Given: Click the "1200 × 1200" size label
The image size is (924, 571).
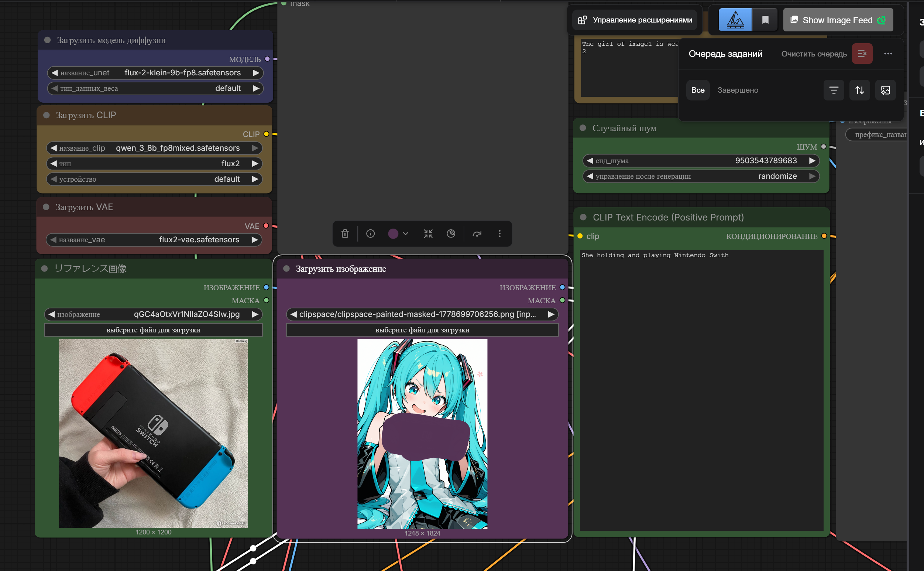Looking at the screenshot, I should tap(153, 532).
